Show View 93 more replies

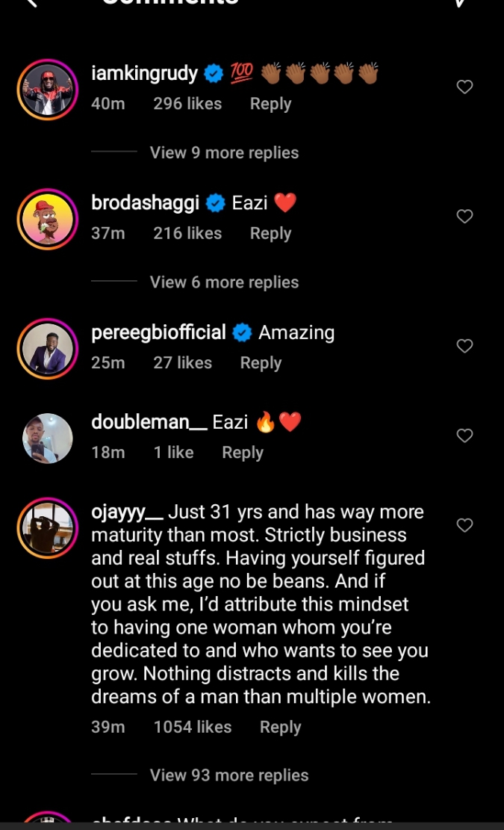229,775
